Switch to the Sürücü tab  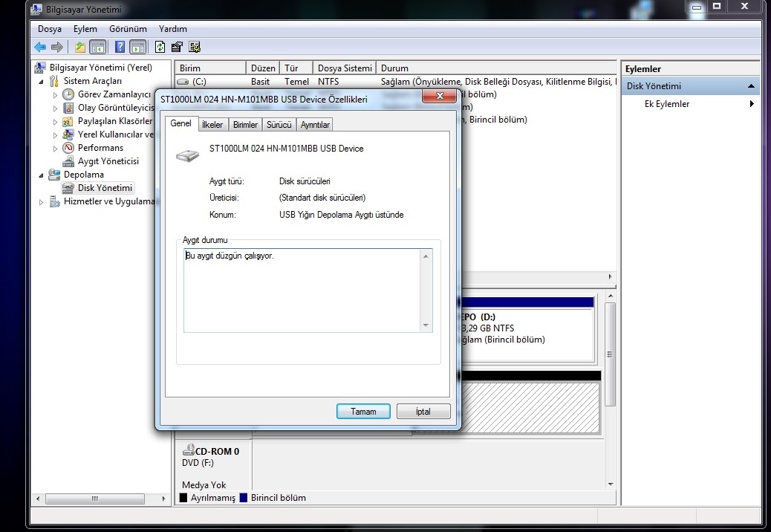pyautogui.click(x=279, y=125)
